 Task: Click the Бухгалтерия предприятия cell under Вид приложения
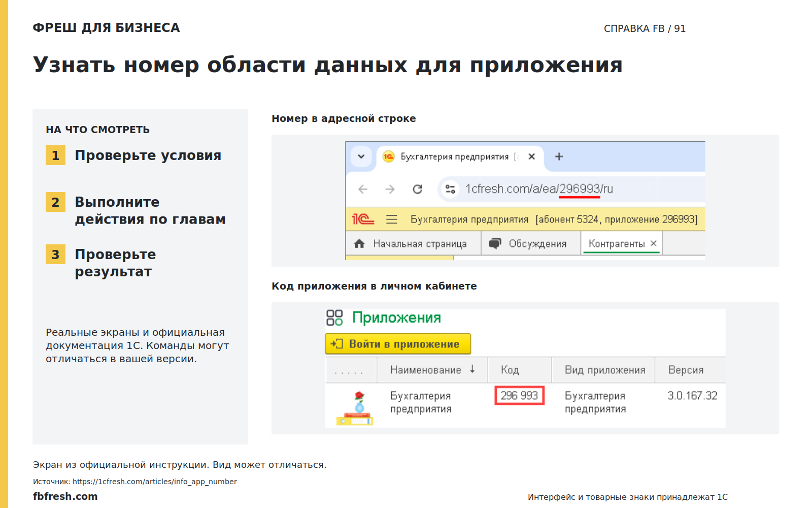pyautogui.click(x=595, y=402)
